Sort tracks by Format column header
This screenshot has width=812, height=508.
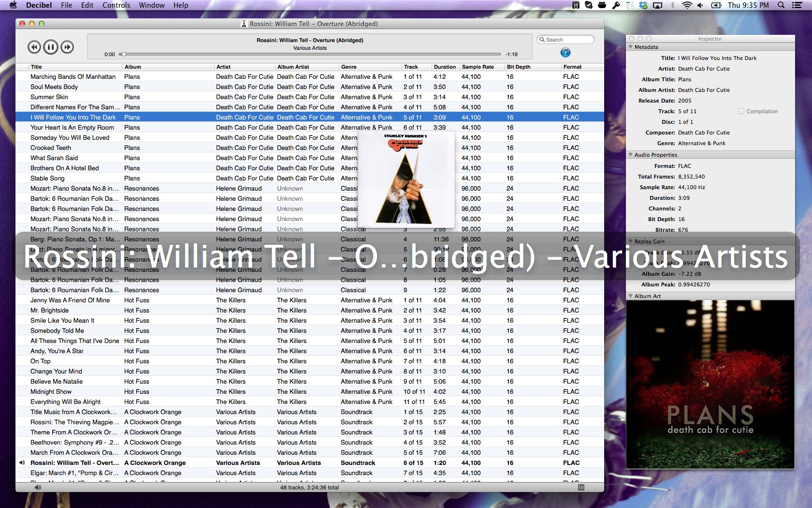coord(582,67)
